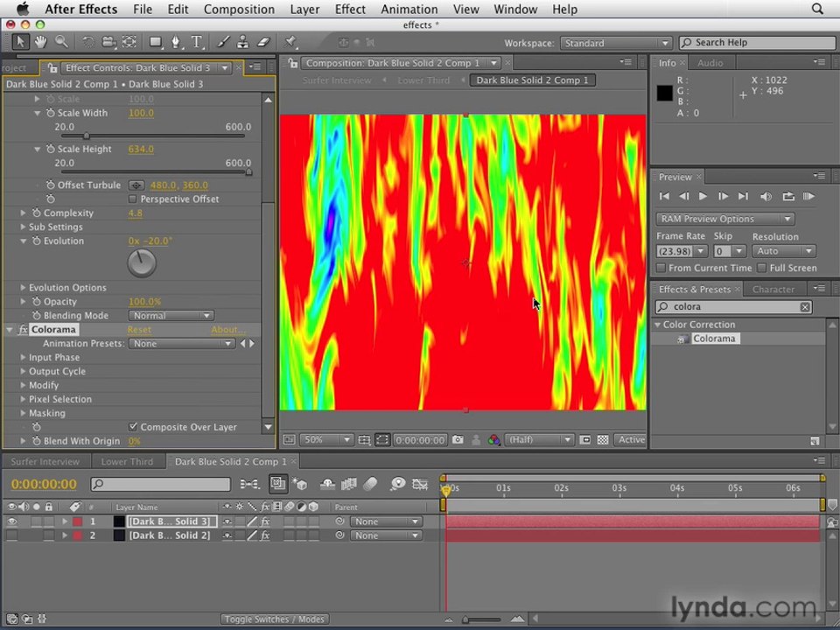
Task: Open Animation Presets None dropdown
Action: [x=182, y=343]
